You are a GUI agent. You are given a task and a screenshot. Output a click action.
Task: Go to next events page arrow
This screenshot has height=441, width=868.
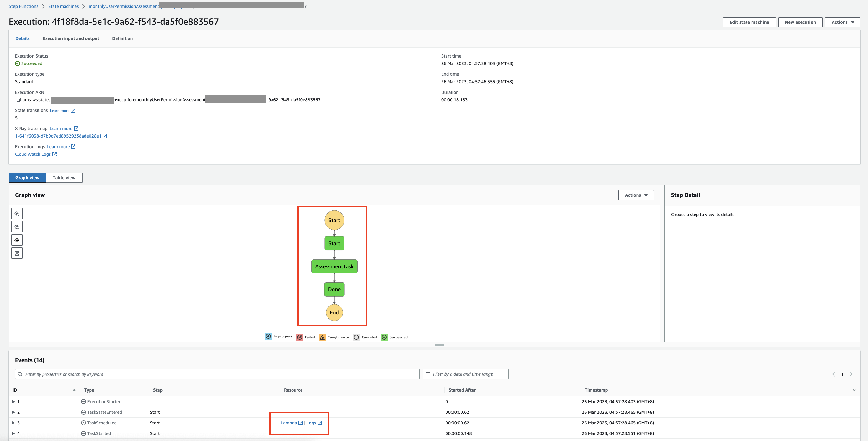(851, 374)
